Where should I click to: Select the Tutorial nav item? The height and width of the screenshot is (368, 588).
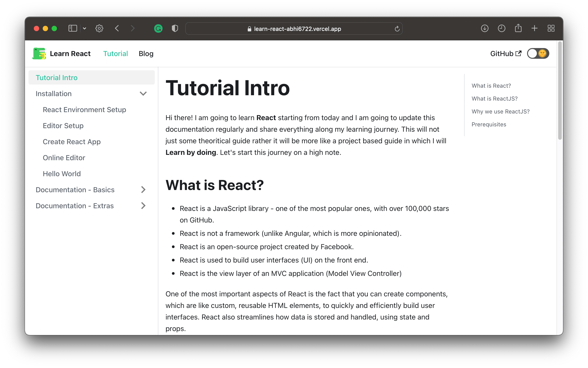(x=116, y=54)
